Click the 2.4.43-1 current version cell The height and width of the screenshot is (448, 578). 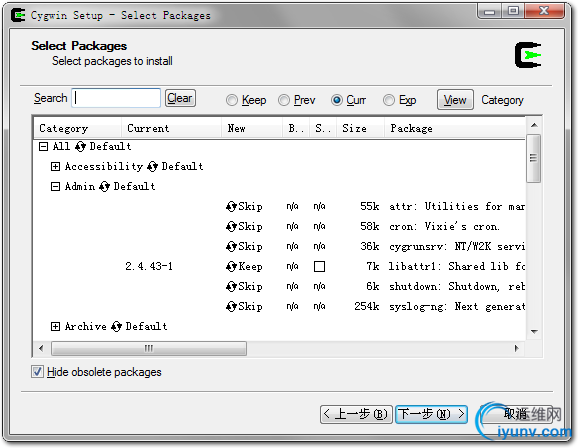pos(149,266)
